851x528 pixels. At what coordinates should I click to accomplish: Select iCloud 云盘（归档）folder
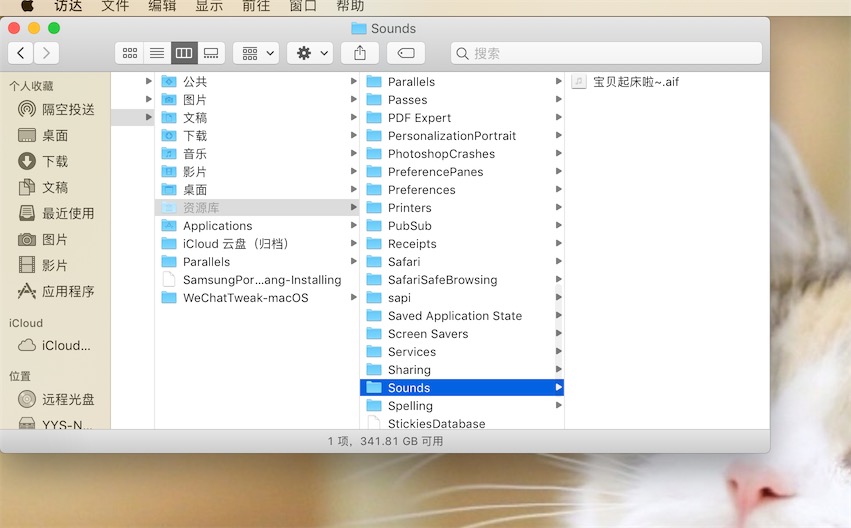coord(257,243)
